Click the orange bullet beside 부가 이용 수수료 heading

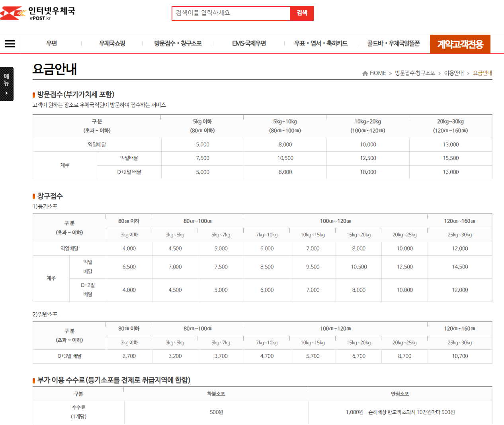[33, 380]
